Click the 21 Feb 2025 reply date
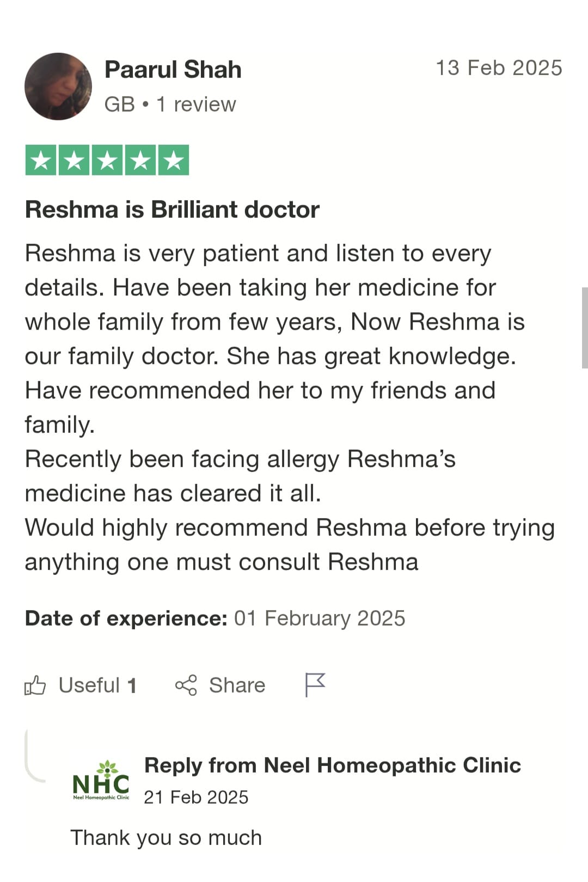Screen dimensions: 588x882 [x=196, y=797]
